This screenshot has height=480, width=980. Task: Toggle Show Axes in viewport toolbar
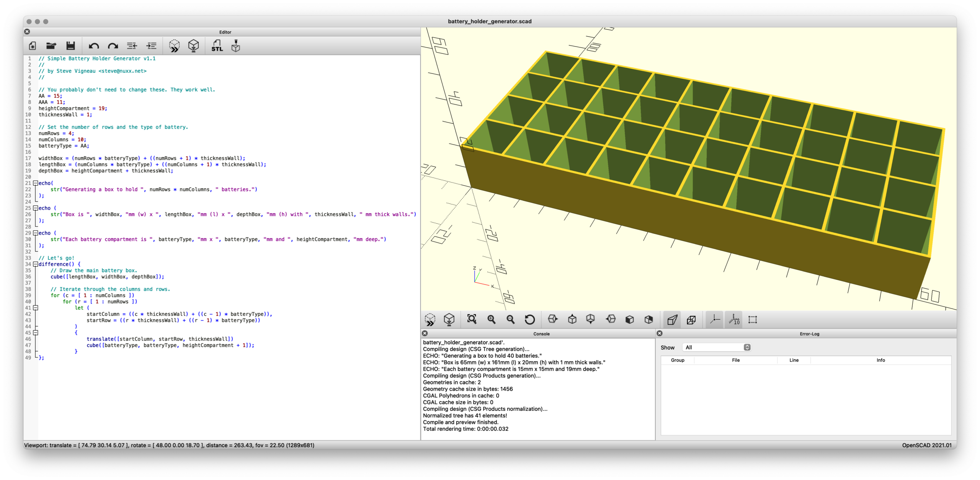coord(714,319)
